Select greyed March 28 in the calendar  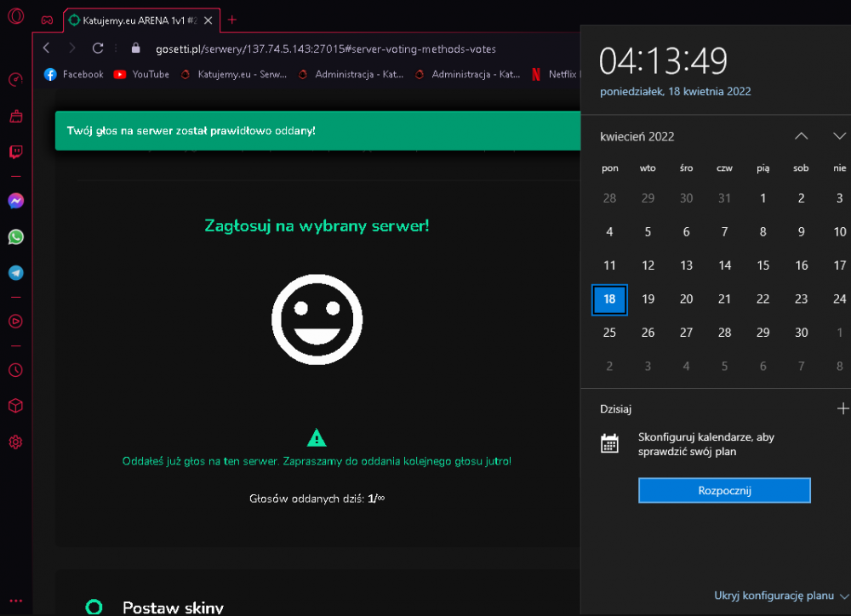[609, 198]
